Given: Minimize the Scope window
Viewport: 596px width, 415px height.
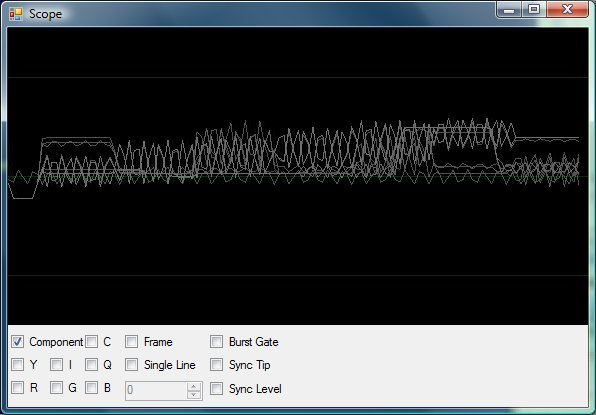Looking at the screenshot, I should [x=509, y=10].
